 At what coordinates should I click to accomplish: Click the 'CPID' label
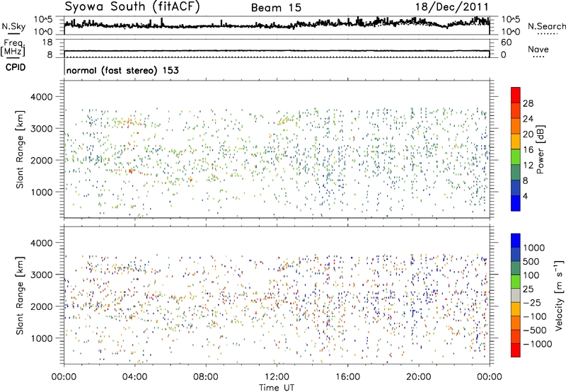point(16,67)
